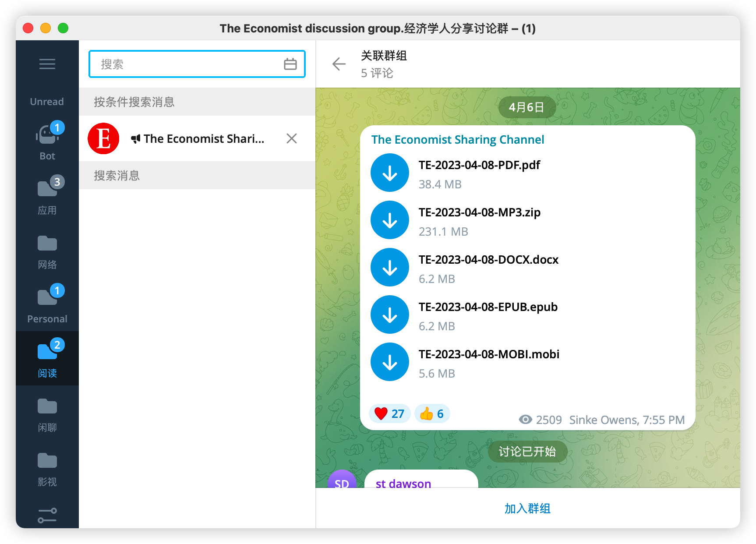
Task: Download TE-2023-04-08-MP3.zip file
Action: click(x=390, y=220)
